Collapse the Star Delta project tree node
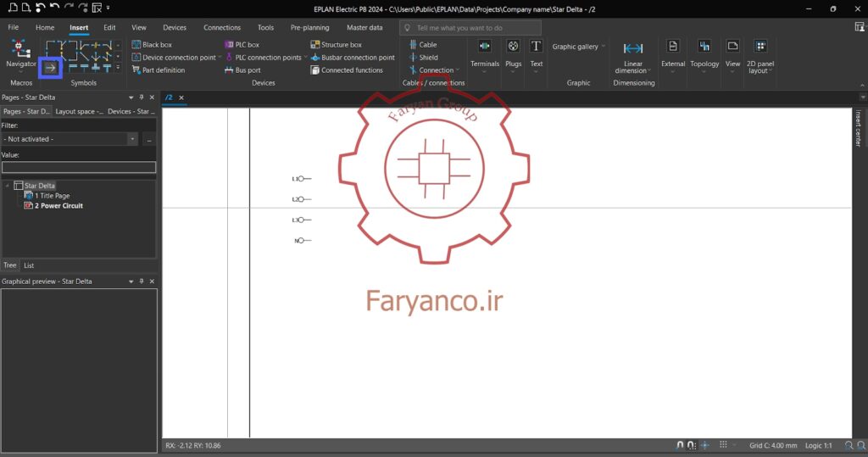The image size is (868, 457). click(7, 186)
